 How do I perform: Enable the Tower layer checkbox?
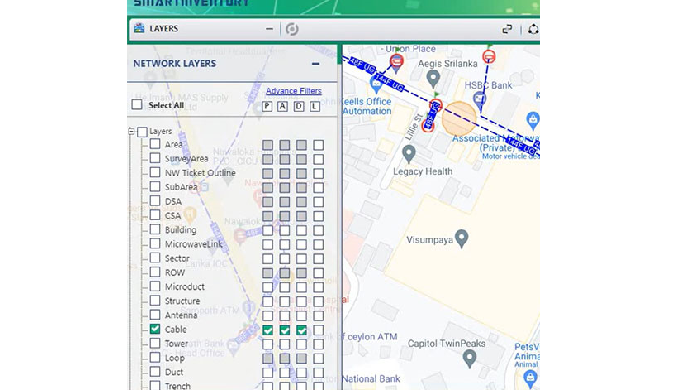155,343
